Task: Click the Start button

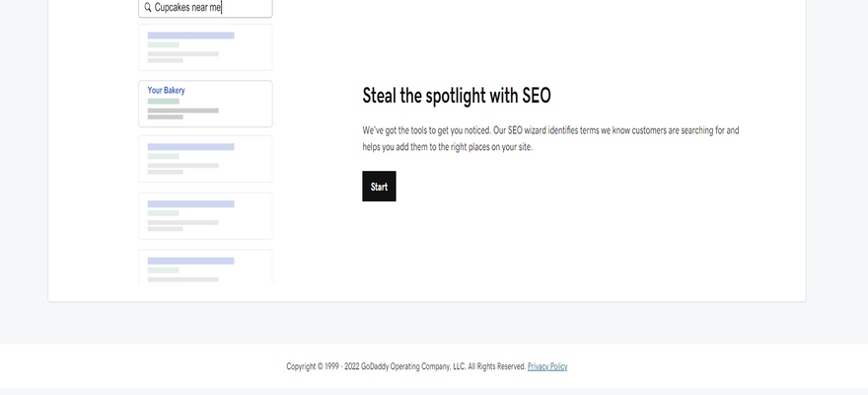Action: [x=379, y=187]
